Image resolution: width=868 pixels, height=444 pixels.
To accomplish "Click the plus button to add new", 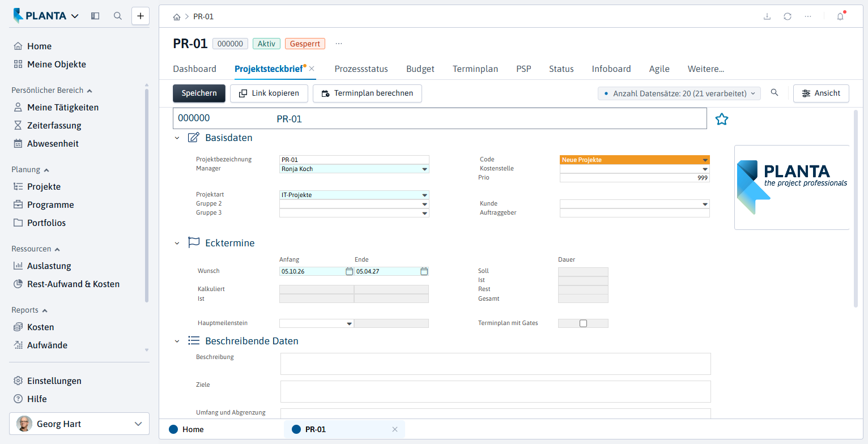I will pos(141,16).
